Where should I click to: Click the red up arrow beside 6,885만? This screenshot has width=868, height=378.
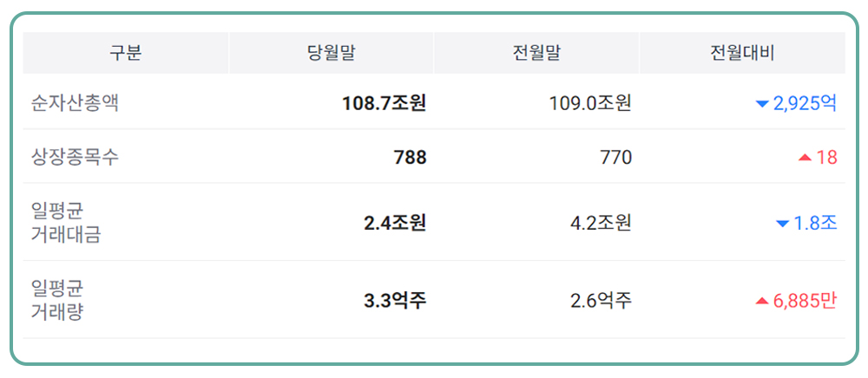(762, 302)
